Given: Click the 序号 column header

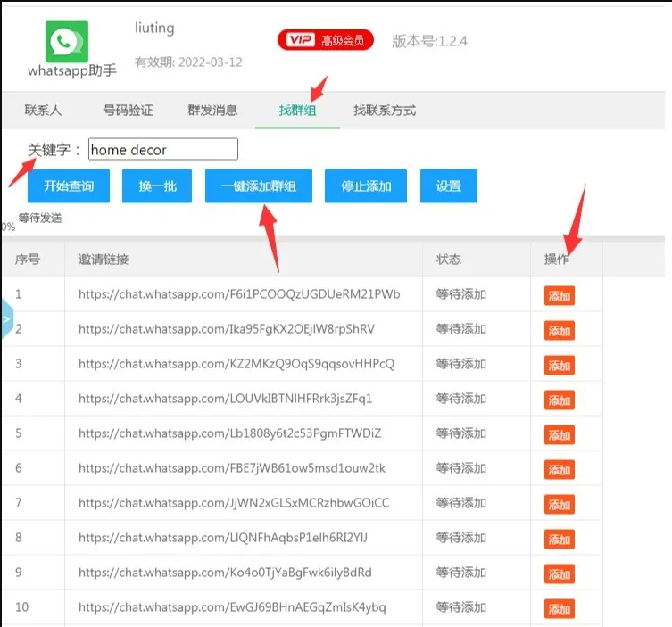Looking at the screenshot, I should point(28,260).
